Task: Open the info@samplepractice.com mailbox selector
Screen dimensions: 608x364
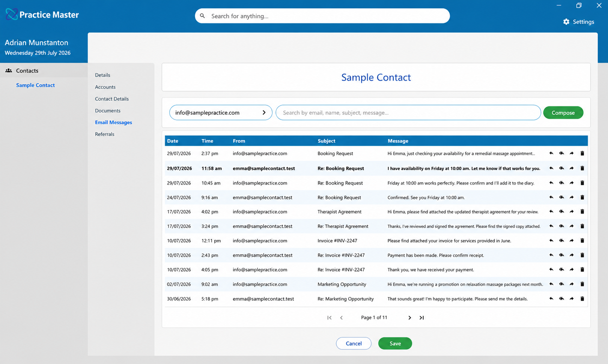Action: [221, 112]
